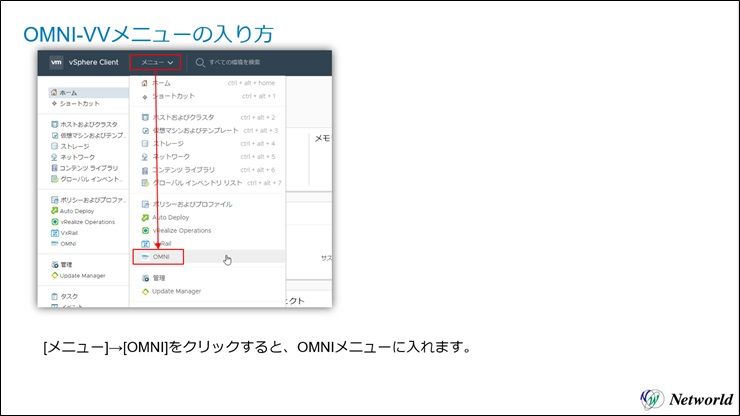
Task: Click ストレージ icon in the sidebar
Action: tap(54, 146)
